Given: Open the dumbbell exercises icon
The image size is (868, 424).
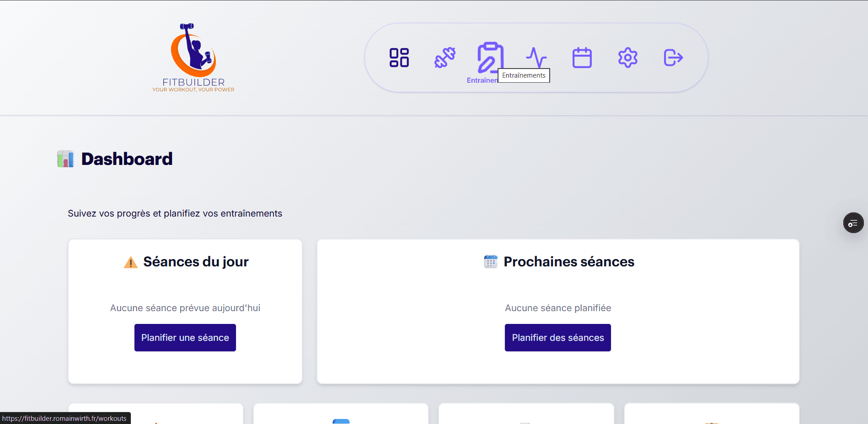Looking at the screenshot, I should click(445, 58).
